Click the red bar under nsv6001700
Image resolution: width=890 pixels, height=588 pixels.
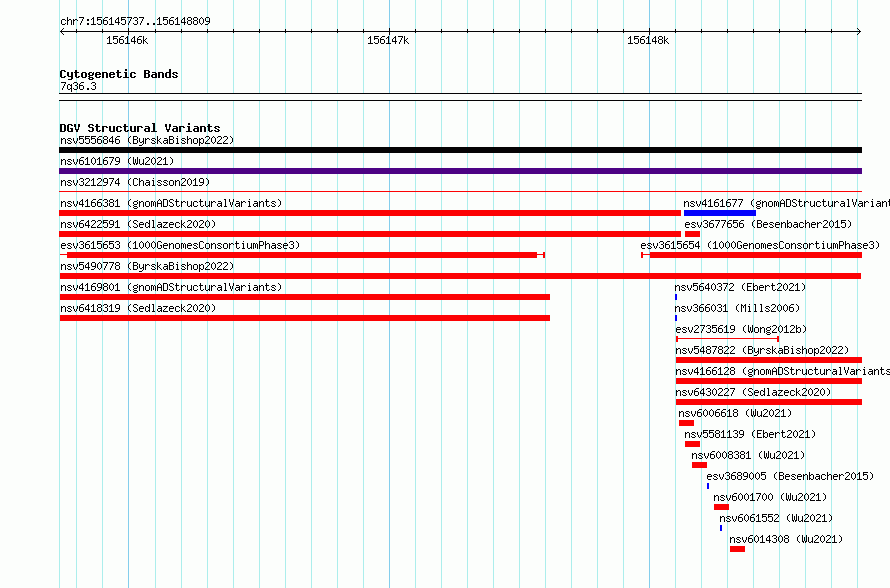(x=721, y=507)
